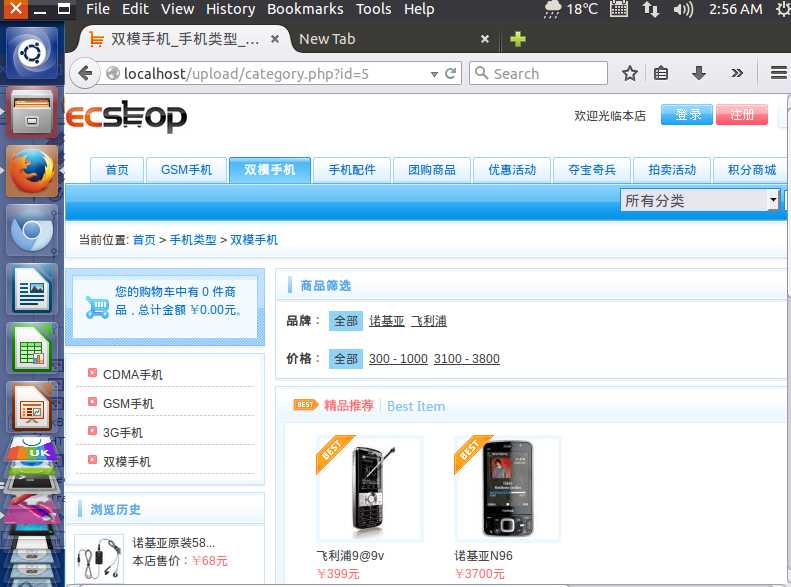Filter brand by 飞利浦
The image size is (791, 587).
(428, 321)
